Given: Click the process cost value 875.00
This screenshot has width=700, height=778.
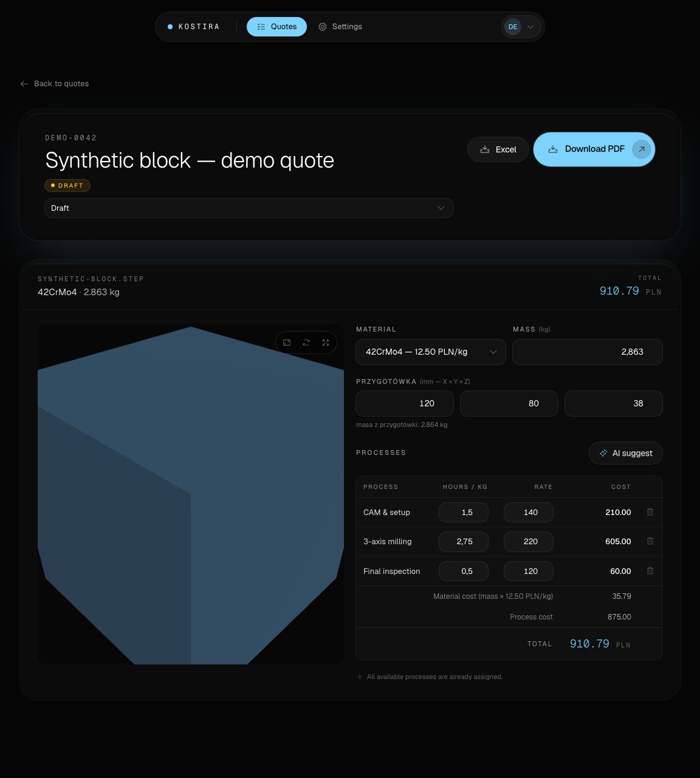Looking at the screenshot, I should 619,617.
